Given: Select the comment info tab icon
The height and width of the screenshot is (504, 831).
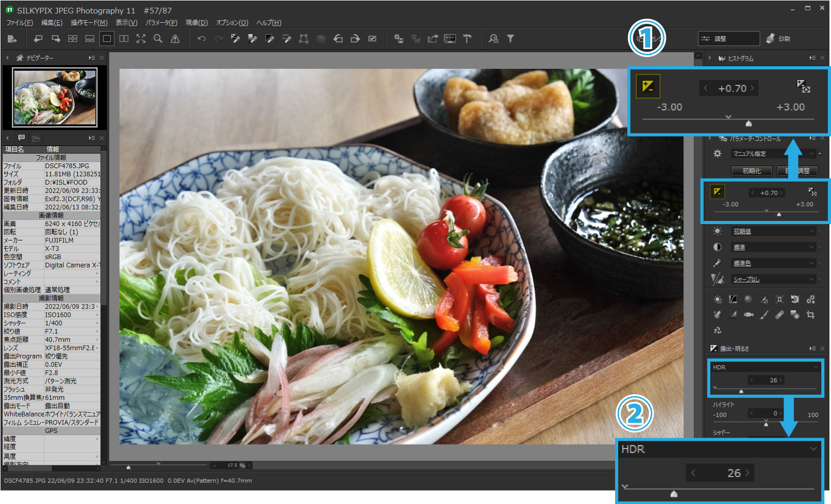Looking at the screenshot, I should coord(21,138).
